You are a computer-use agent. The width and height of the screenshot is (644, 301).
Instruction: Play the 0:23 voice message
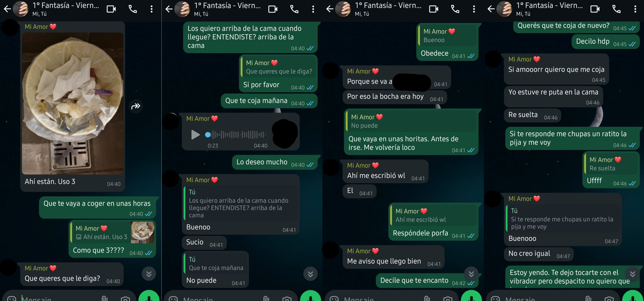[195, 135]
